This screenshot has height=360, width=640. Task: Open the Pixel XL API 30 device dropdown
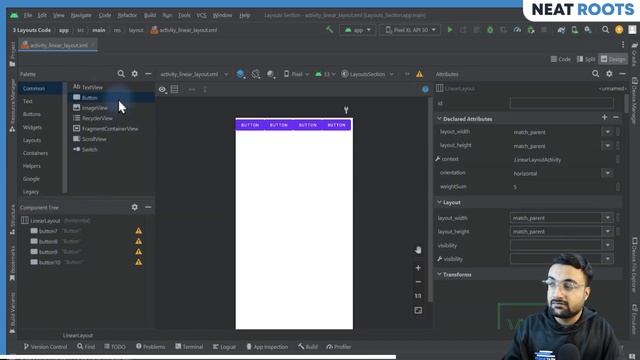(x=410, y=30)
